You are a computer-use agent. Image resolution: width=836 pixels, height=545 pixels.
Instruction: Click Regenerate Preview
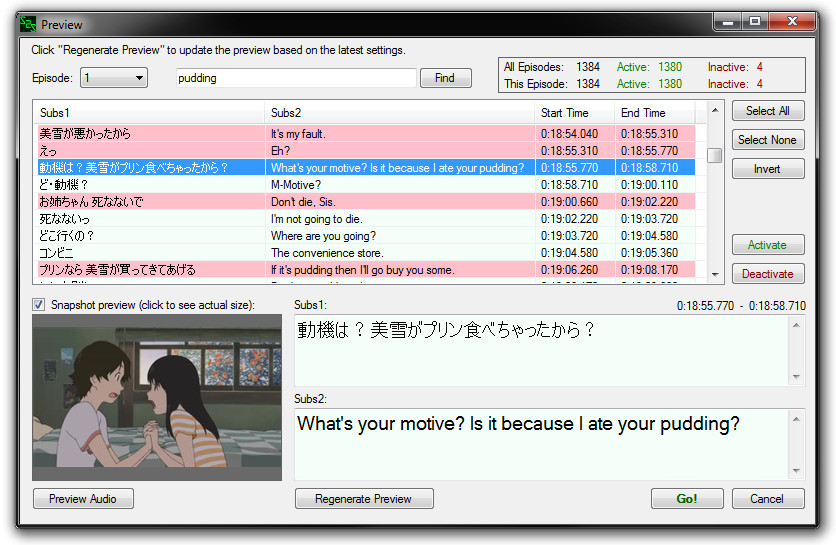tap(364, 499)
